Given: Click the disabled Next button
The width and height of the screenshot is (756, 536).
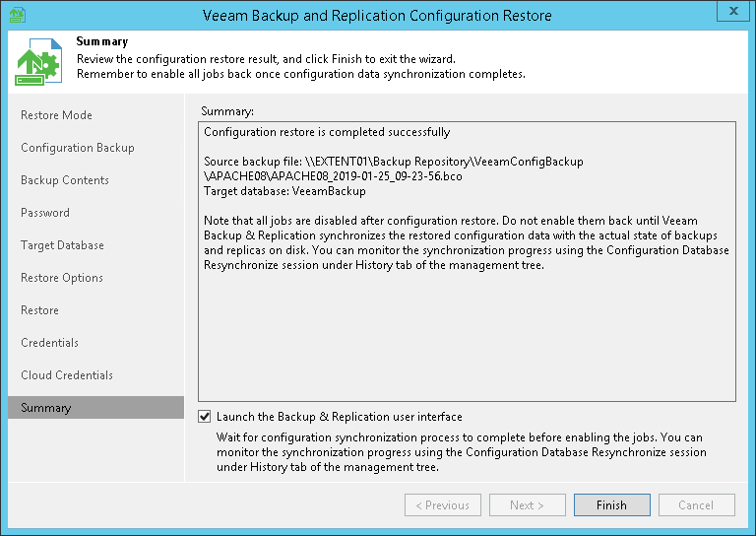Looking at the screenshot, I should tap(527, 505).
